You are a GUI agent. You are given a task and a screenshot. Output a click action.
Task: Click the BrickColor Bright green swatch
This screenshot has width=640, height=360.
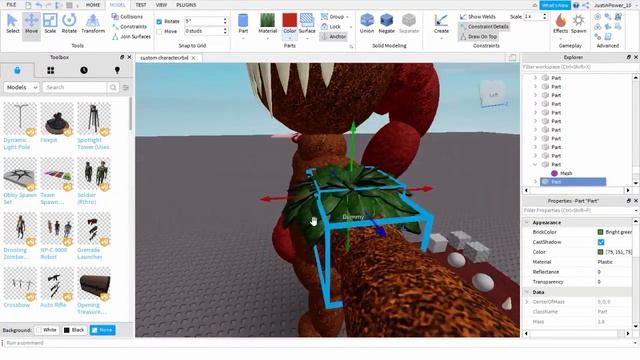(x=600, y=232)
